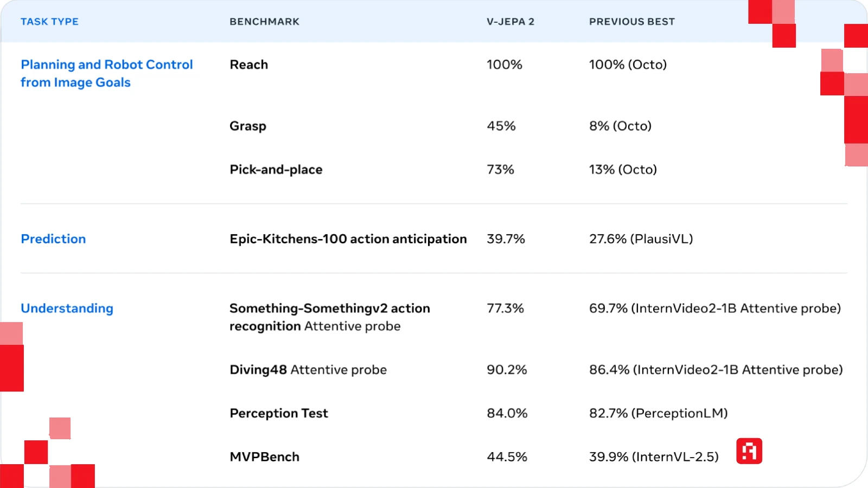Image resolution: width=868 pixels, height=488 pixels.
Task: Click Epic-Kitchens-100 action anticipation benchmark
Action: click(x=348, y=239)
